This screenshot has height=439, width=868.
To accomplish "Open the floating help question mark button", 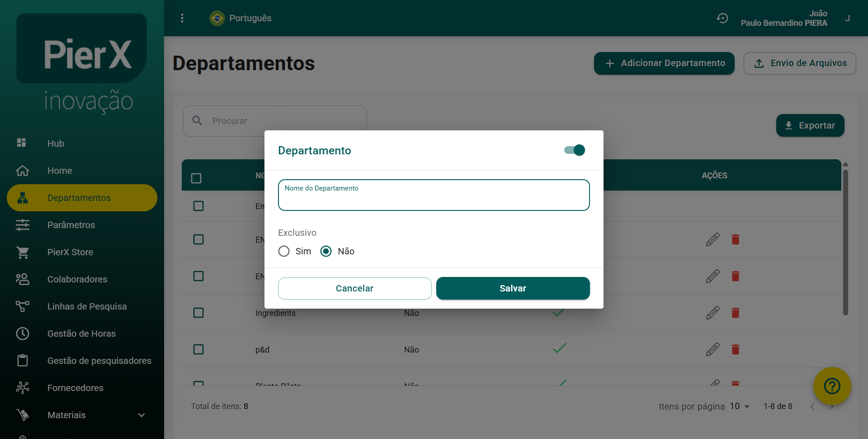I will (831, 386).
